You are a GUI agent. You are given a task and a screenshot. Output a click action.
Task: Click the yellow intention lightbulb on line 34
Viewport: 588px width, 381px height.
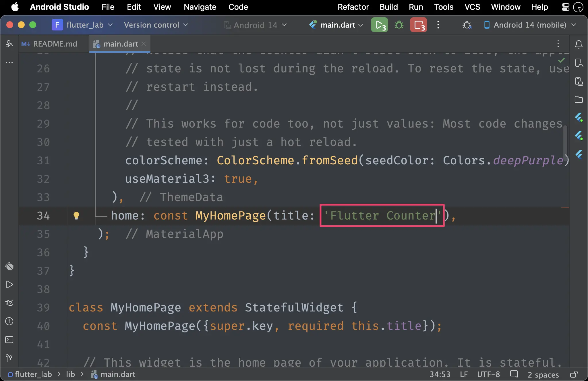point(76,215)
